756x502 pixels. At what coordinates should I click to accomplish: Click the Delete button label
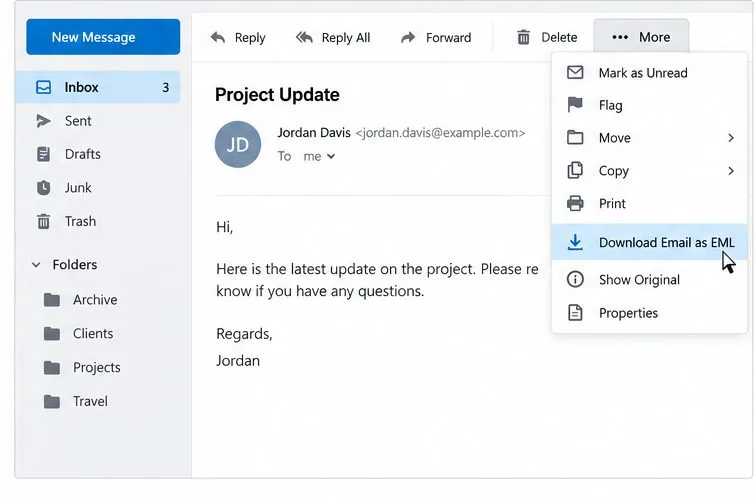(x=559, y=38)
